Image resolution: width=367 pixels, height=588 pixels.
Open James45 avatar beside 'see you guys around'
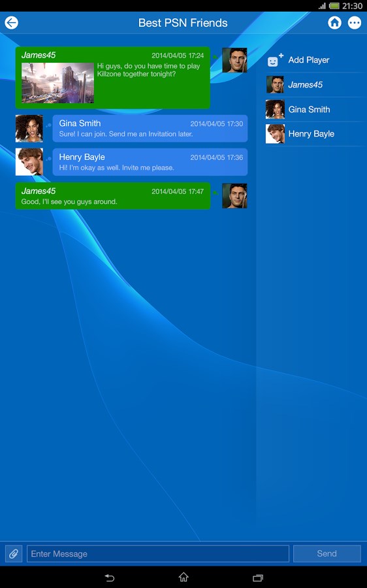tap(234, 196)
